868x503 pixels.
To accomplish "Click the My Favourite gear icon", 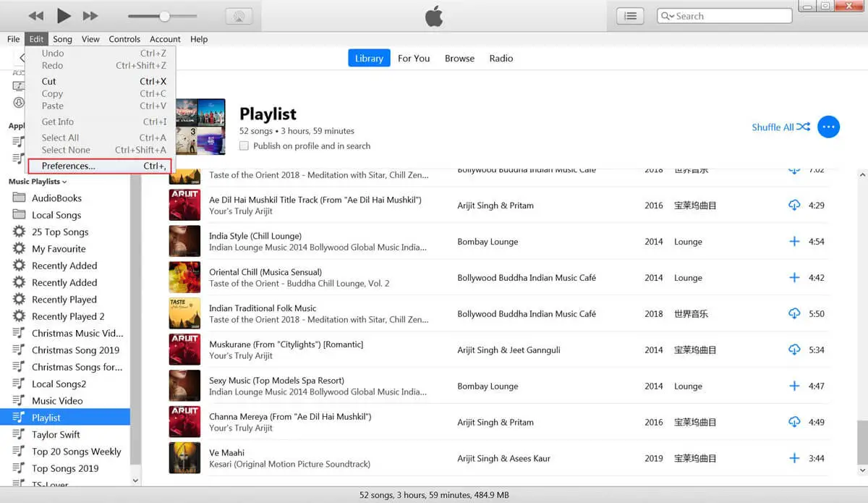I will [x=19, y=248].
